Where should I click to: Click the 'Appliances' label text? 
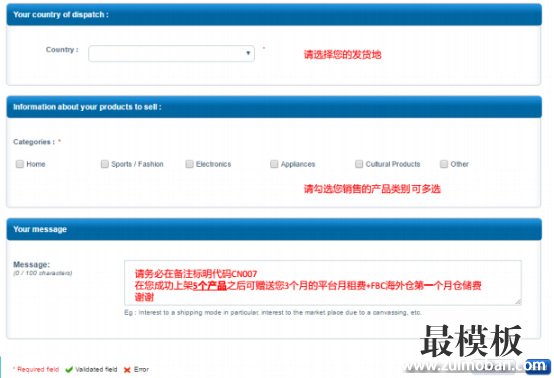coord(298,164)
